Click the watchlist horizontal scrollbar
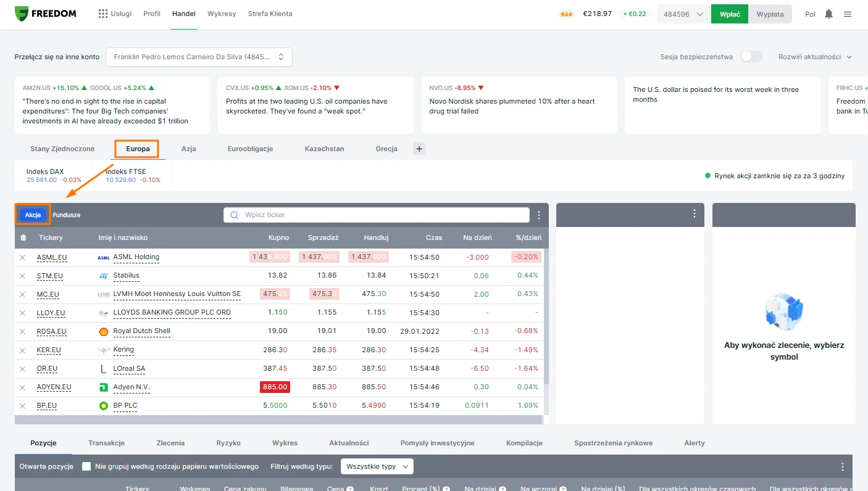This screenshot has width=868, height=491. point(278,420)
